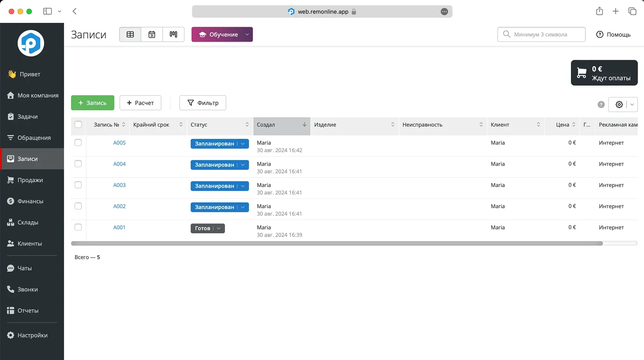Check the checkbox for record A001
Viewport: 644px width, 360px height.
(78, 227)
